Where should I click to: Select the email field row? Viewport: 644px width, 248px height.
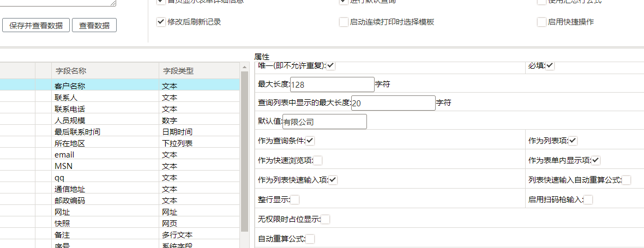(x=120, y=155)
